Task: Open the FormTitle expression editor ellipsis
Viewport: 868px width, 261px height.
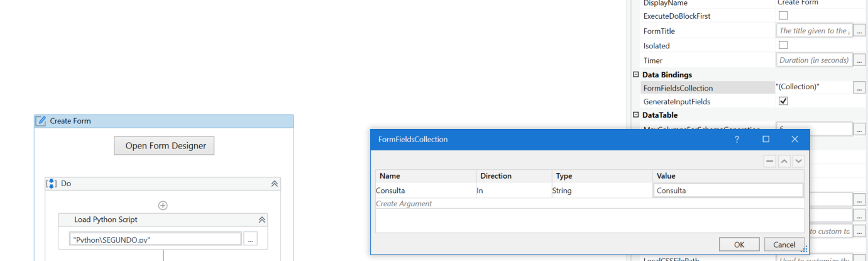Action: (x=859, y=31)
